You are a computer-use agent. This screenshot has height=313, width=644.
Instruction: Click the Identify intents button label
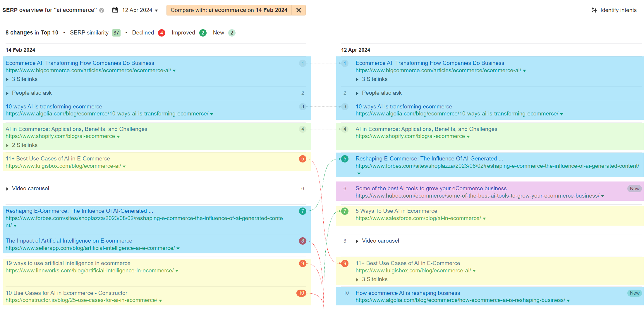pos(618,10)
